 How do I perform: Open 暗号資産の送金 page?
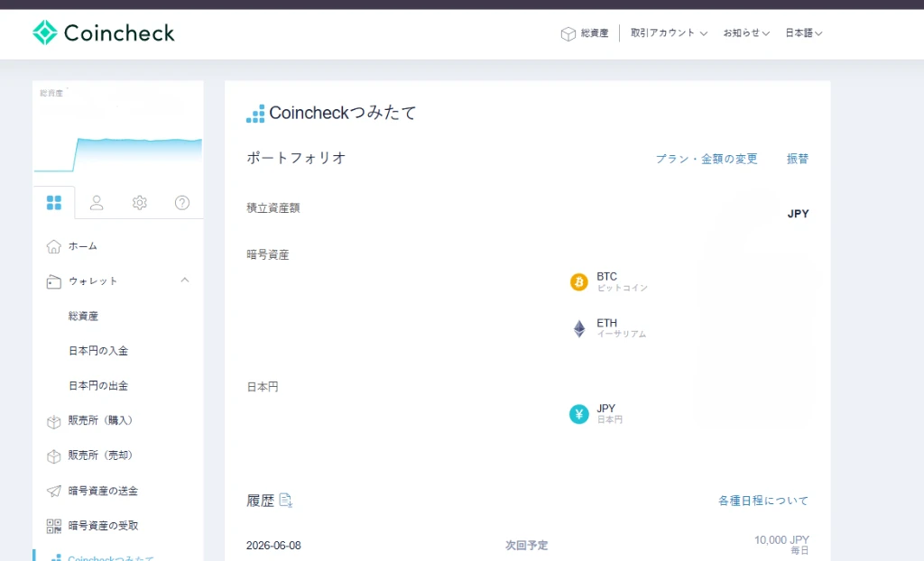point(103,491)
